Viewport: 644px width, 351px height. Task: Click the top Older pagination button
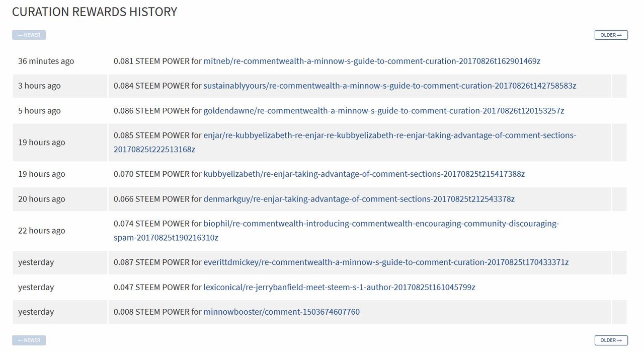(x=611, y=35)
